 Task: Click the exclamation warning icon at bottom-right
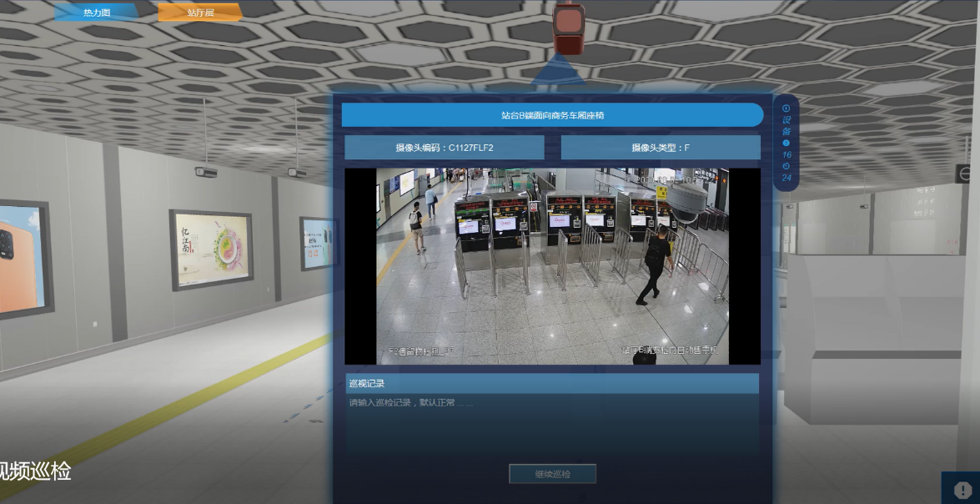[x=962, y=490]
